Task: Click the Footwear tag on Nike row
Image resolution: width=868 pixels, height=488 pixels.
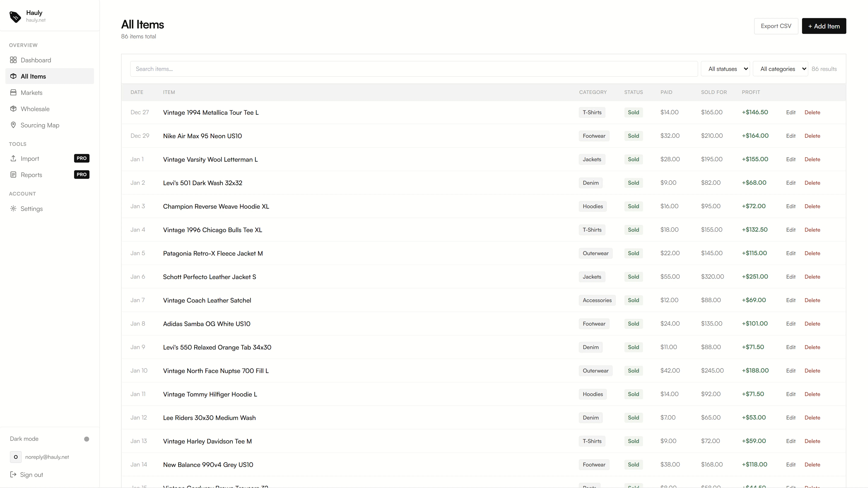Action: point(594,136)
